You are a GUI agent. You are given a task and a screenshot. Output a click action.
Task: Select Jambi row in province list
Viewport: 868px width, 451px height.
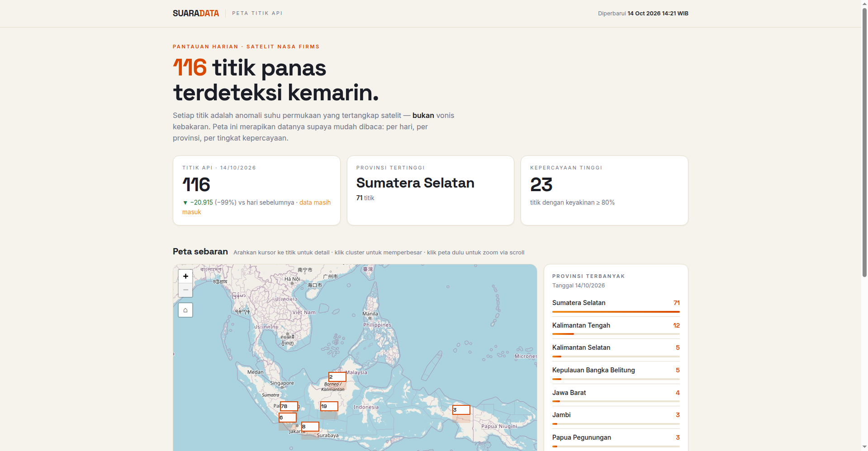[616, 418]
